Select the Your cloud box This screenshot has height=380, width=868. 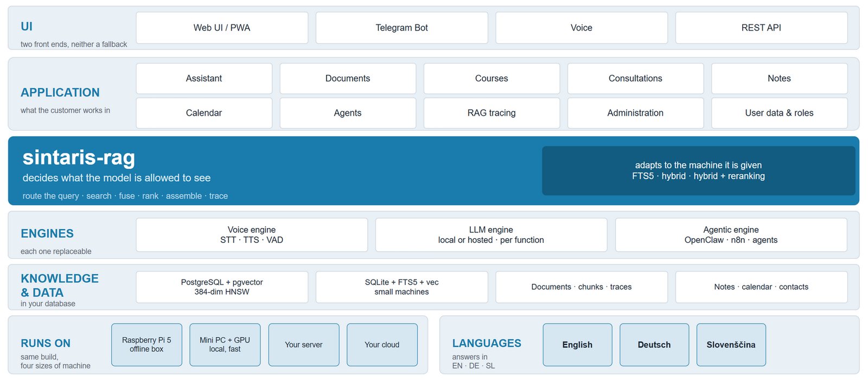(x=382, y=345)
